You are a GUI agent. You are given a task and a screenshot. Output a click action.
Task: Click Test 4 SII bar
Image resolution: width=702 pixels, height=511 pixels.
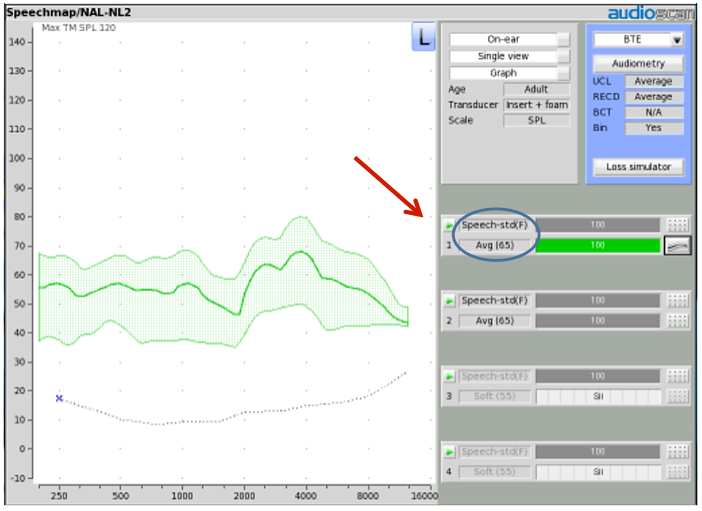598,472
